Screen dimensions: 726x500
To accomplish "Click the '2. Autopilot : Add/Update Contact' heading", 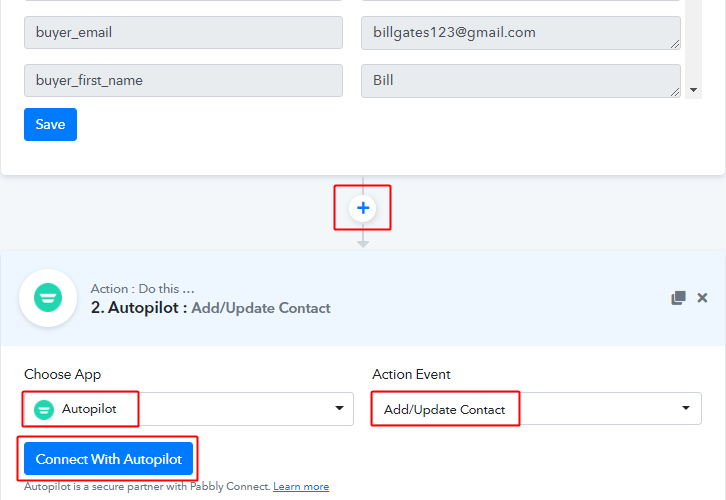I will [x=211, y=308].
